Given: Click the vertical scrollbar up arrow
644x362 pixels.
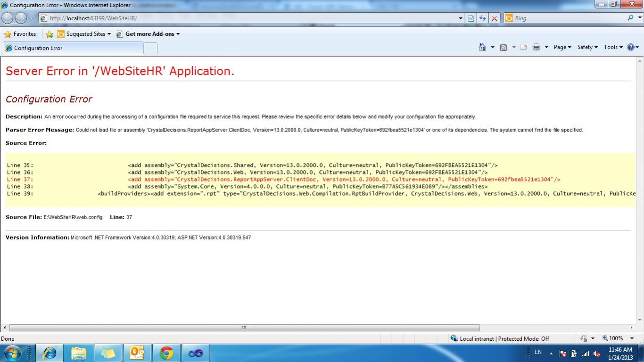Looking at the screenshot, I should (x=640, y=60).
